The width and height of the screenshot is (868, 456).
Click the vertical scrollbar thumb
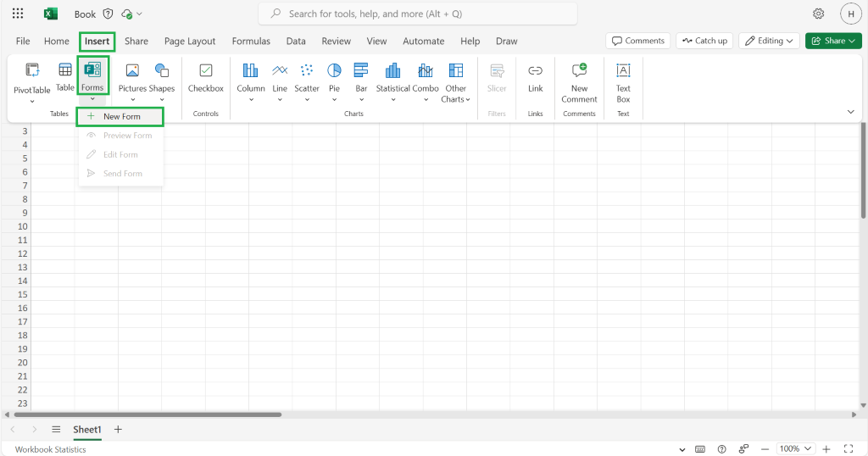coord(864,170)
